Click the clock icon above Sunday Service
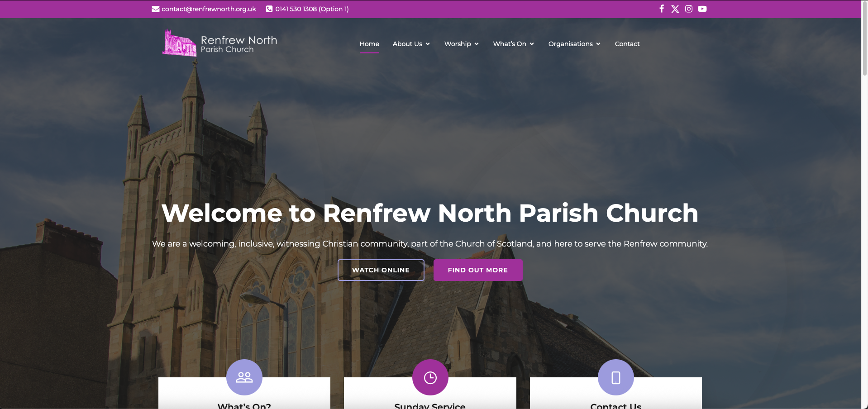The width and height of the screenshot is (868, 409). click(x=430, y=377)
